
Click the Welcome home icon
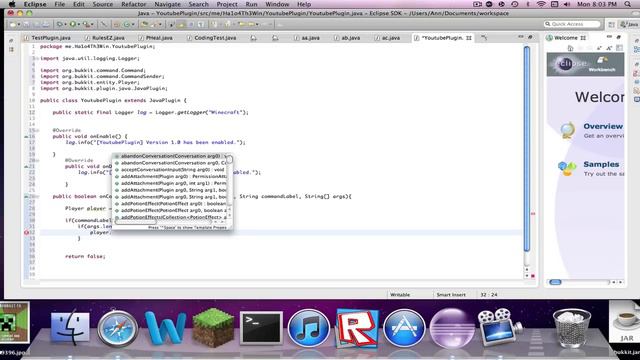pyautogui.click(x=570, y=48)
